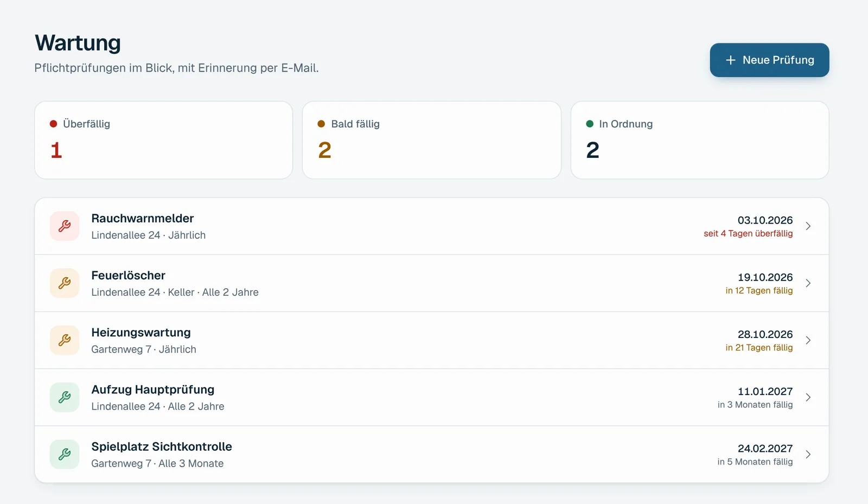Screen dimensions: 868x504
Task: Click the In Ordnung card label
Action: [626, 124]
